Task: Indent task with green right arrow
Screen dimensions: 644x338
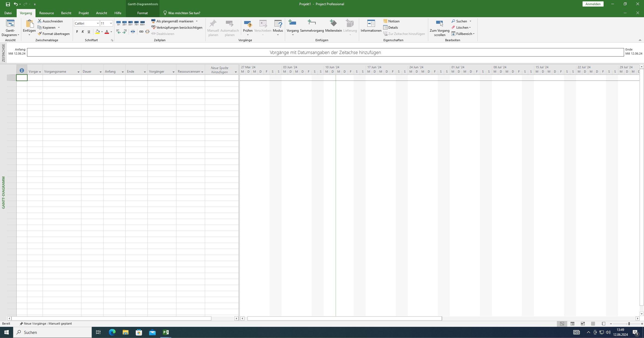Action: pos(125,32)
